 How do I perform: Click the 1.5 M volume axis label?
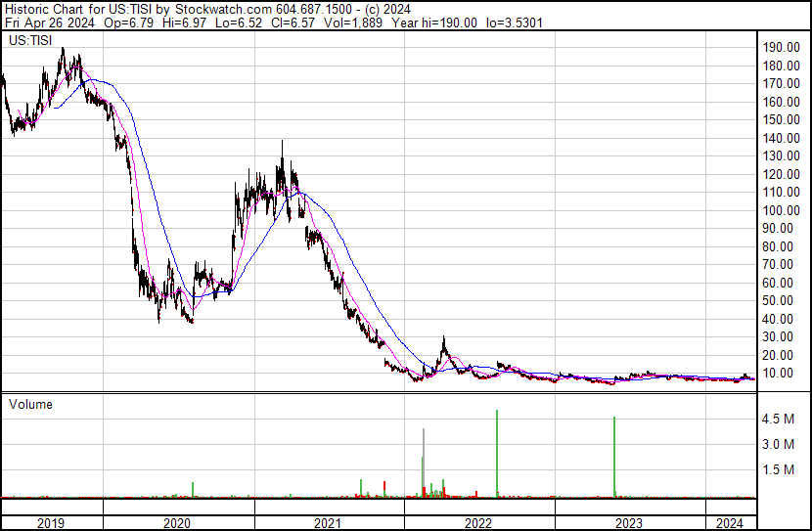point(778,470)
